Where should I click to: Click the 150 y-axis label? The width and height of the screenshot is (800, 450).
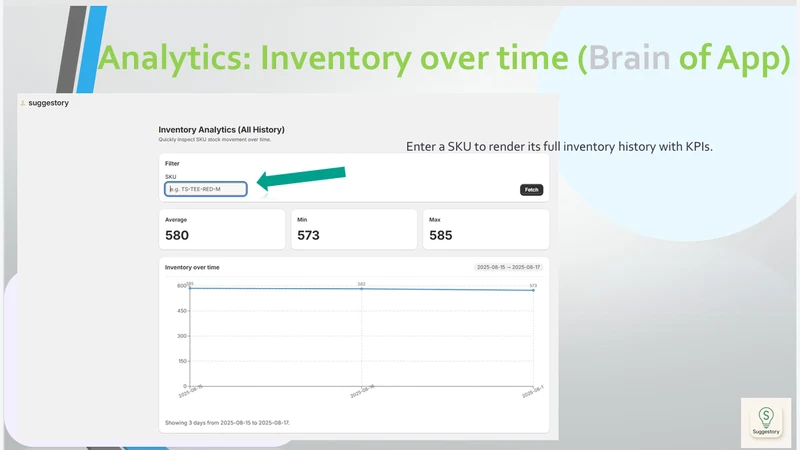pyautogui.click(x=182, y=361)
